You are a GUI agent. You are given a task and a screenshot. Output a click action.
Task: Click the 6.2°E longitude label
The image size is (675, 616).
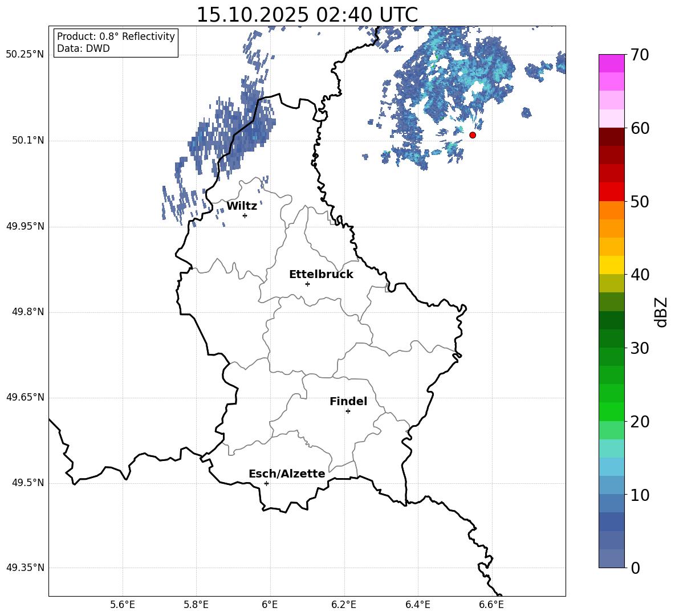click(x=344, y=605)
